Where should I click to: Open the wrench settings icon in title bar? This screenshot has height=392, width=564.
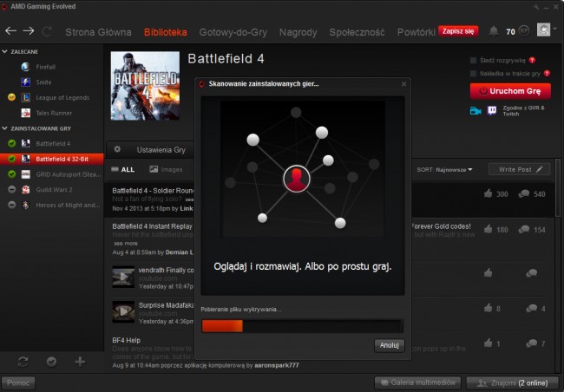[x=536, y=7]
